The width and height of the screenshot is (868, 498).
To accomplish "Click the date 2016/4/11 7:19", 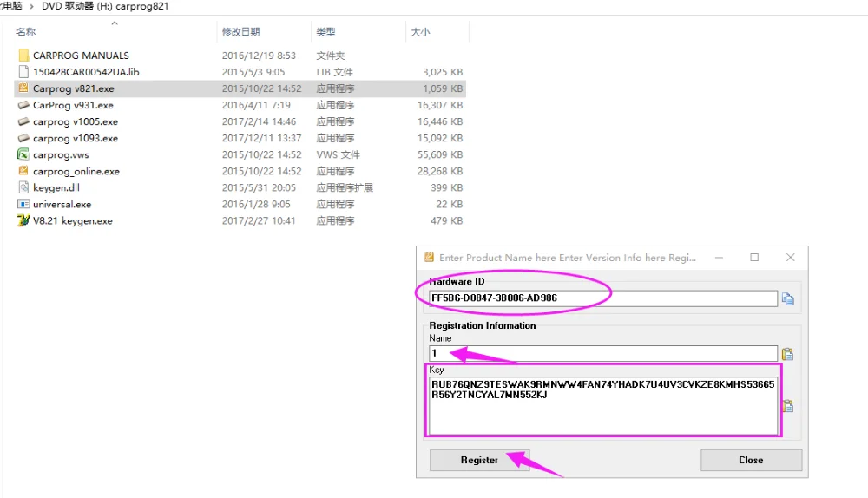I will click(x=256, y=105).
